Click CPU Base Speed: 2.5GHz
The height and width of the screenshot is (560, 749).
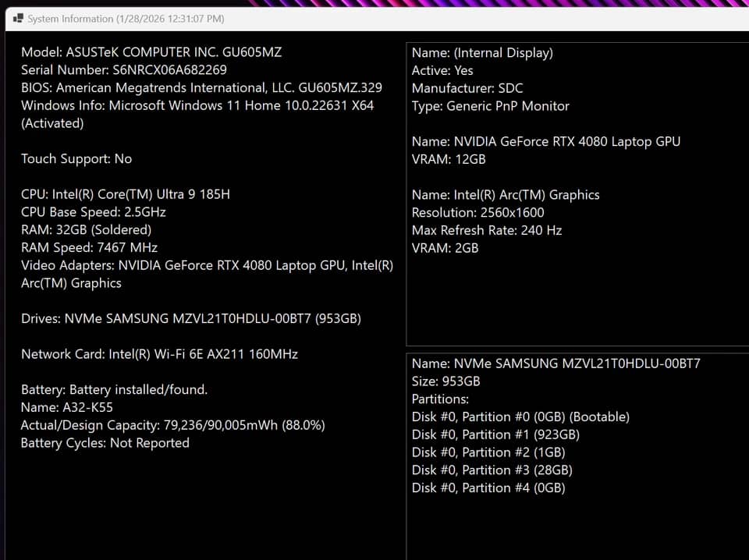[x=94, y=212]
